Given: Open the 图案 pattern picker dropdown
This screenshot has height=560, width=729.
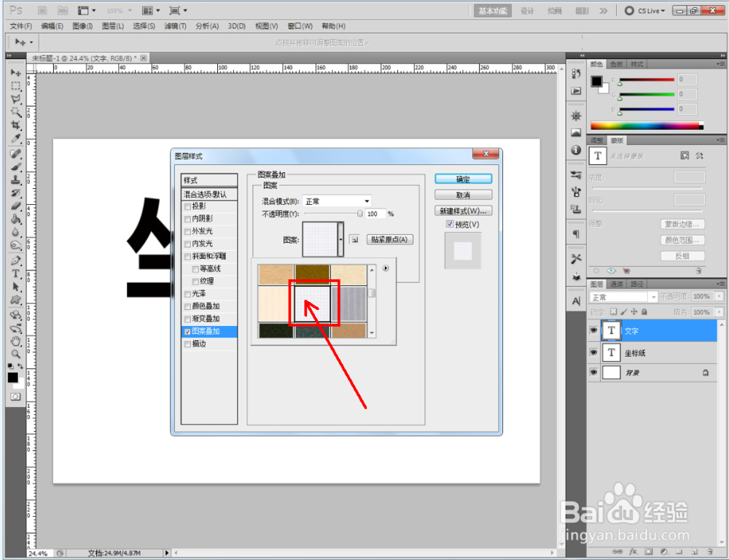Looking at the screenshot, I should coord(340,238).
